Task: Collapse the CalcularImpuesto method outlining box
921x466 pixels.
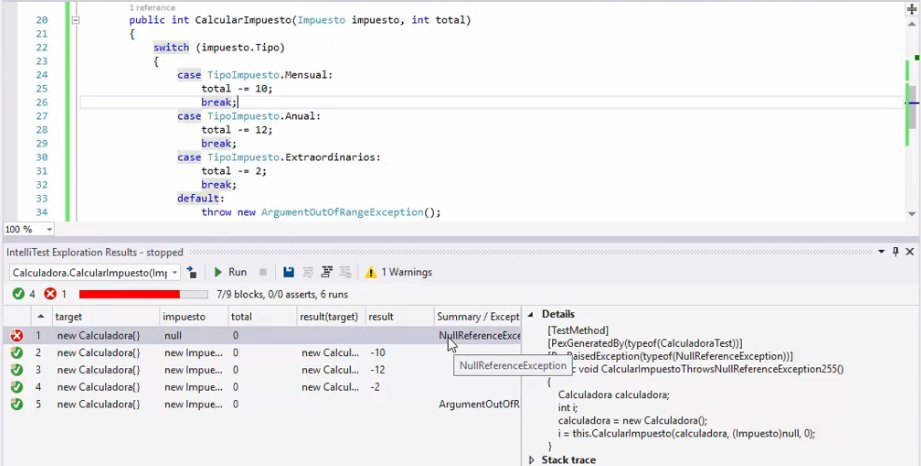Action: 75,20
